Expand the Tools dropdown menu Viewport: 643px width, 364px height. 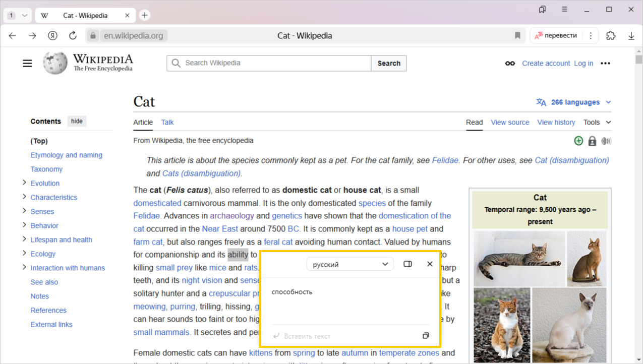[x=597, y=123]
